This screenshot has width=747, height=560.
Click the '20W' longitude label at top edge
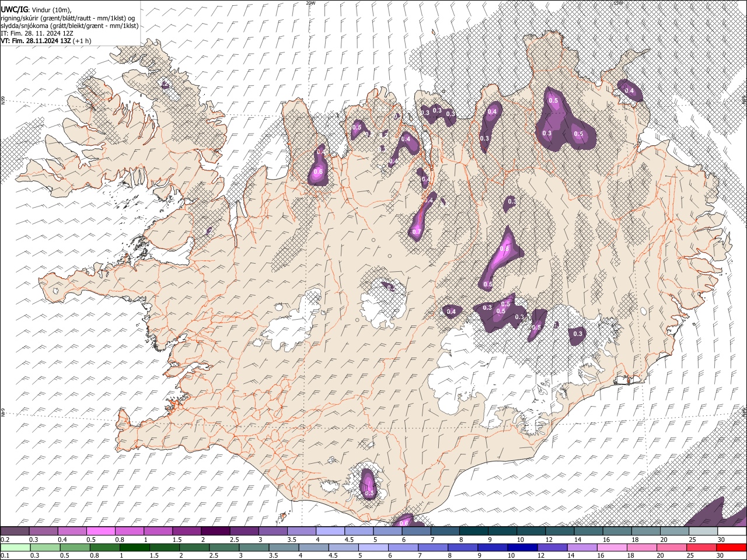pos(310,3)
